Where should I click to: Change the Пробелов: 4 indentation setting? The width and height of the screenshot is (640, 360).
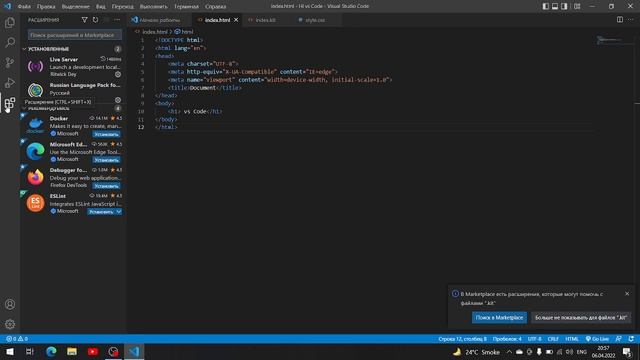[507, 339]
